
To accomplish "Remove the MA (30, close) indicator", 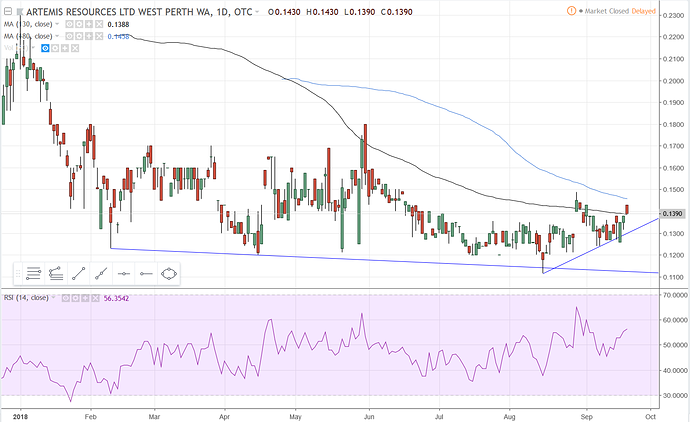I will pos(99,24).
